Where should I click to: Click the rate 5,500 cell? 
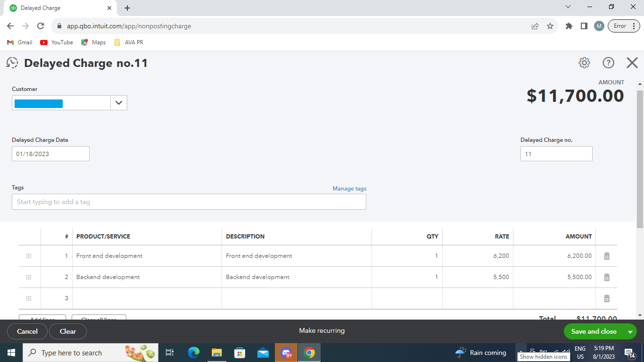pos(478,277)
